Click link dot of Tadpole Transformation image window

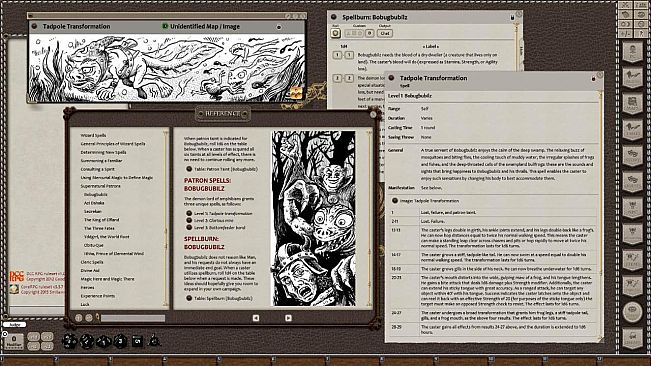point(34,26)
